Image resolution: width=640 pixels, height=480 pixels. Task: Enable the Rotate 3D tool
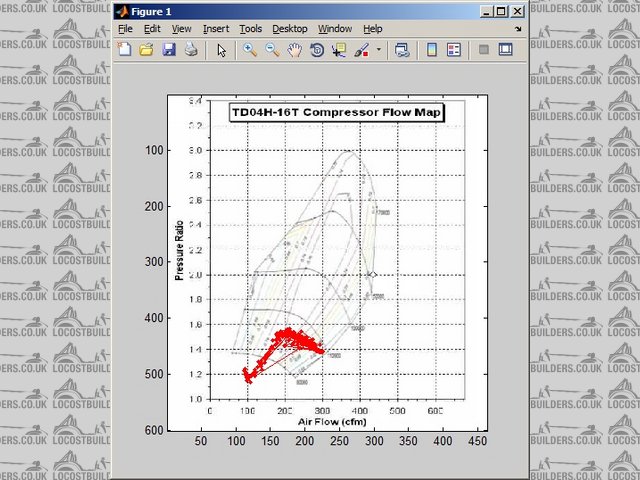317,49
